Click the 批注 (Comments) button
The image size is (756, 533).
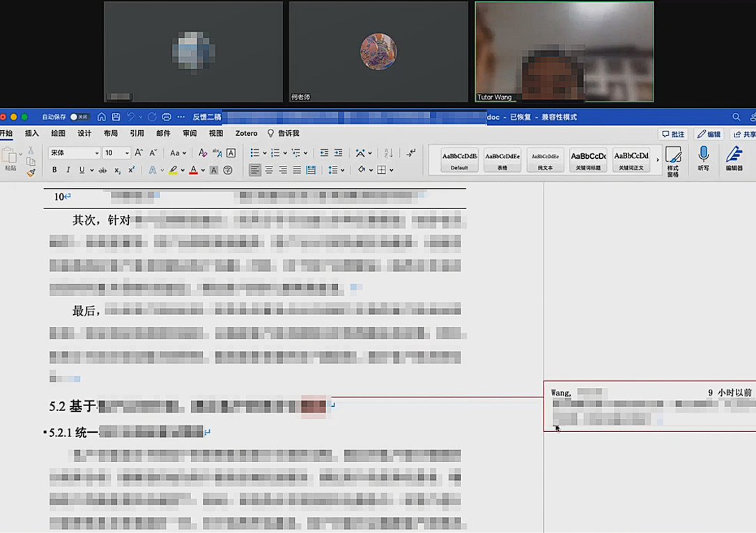pos(672,134)
